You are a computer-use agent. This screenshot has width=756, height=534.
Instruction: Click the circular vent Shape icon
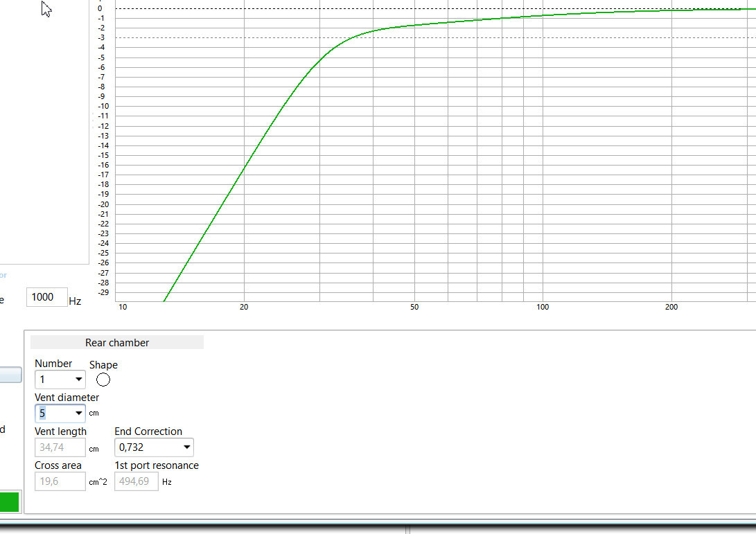coord(103,380)
